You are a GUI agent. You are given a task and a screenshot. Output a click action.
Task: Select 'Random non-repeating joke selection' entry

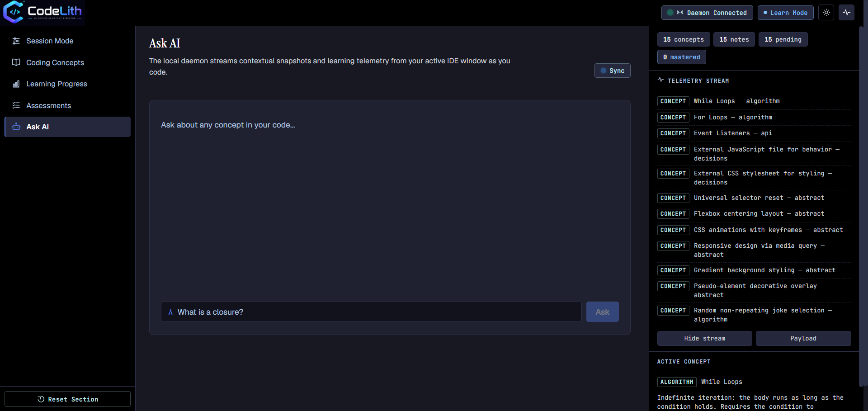click(x=754, y=315)
